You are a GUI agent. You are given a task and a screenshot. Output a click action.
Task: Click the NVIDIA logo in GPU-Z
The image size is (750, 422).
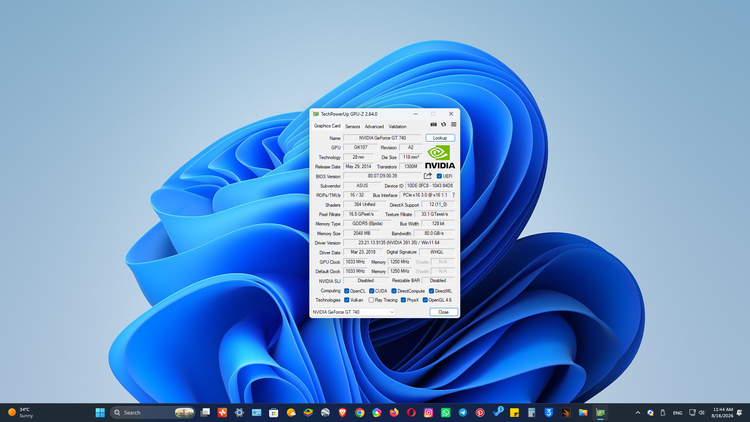pos(440,157)
